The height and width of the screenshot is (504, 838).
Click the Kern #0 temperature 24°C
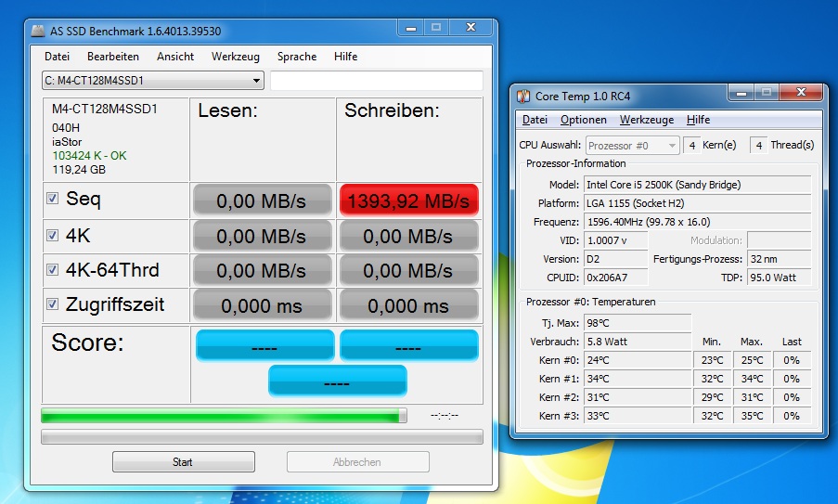pos(638,360)
